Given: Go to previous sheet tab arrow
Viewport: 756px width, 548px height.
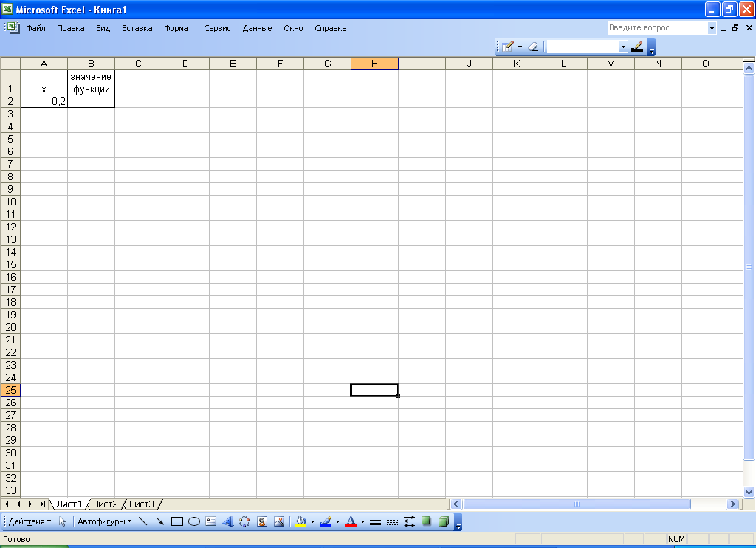Looking at the screenshot, I should (18, 504).
